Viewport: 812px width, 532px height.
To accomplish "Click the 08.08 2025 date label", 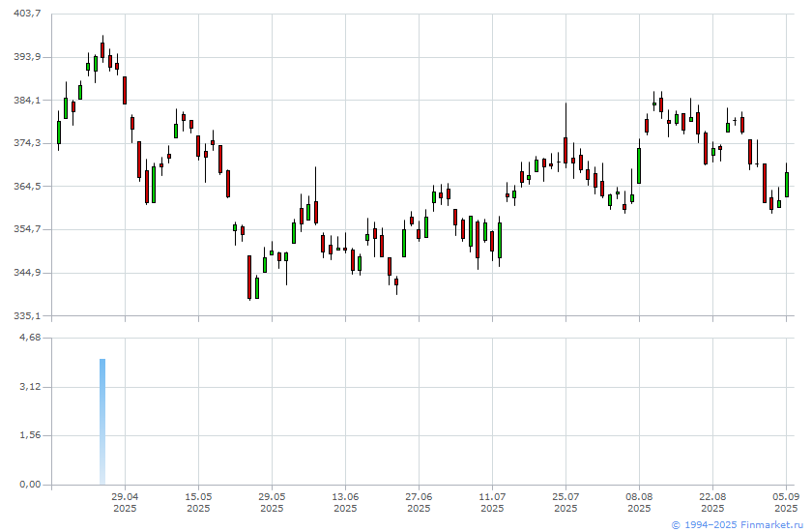I will [640, 502].
